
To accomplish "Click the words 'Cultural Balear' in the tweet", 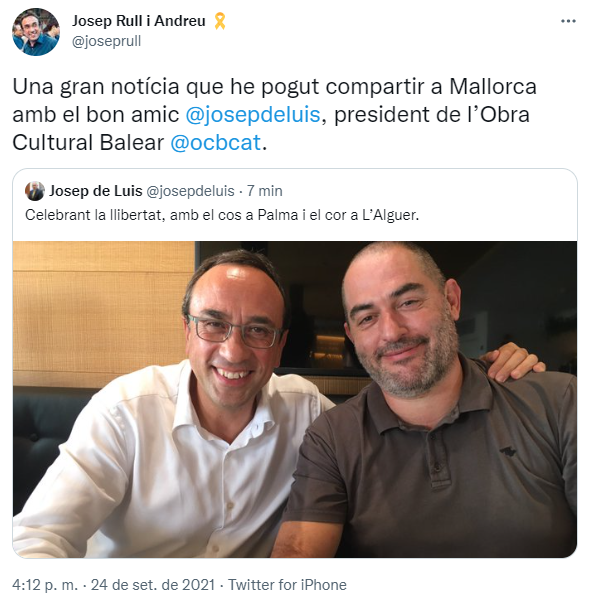I will 88,142.
